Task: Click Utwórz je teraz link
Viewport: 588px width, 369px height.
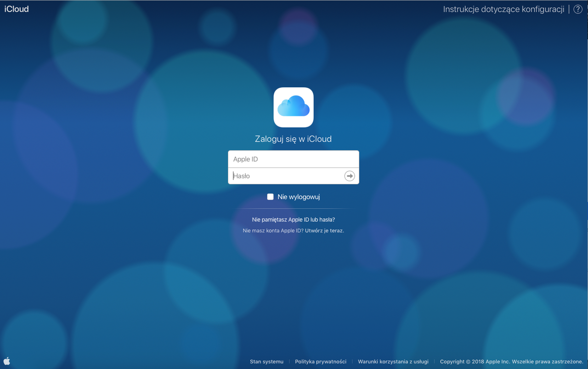Action: [324, 231]
